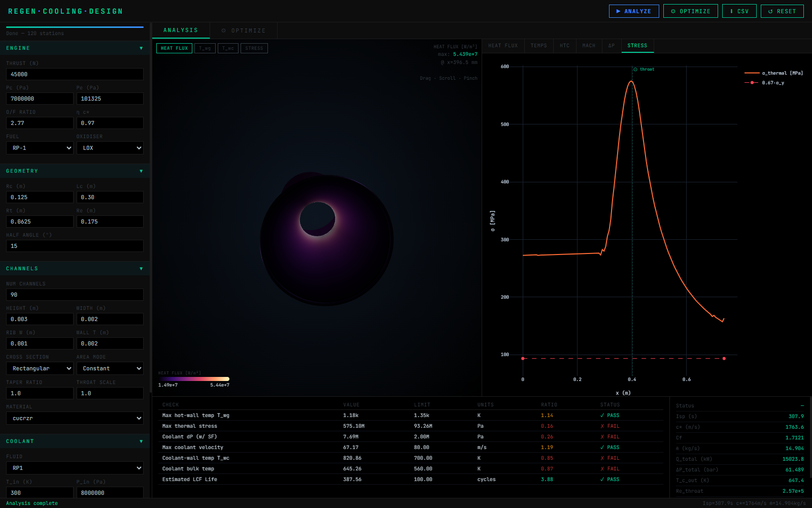Collapse the ENGINE section
The width and height of the screenshot is (812, 508).
point(75,48)
